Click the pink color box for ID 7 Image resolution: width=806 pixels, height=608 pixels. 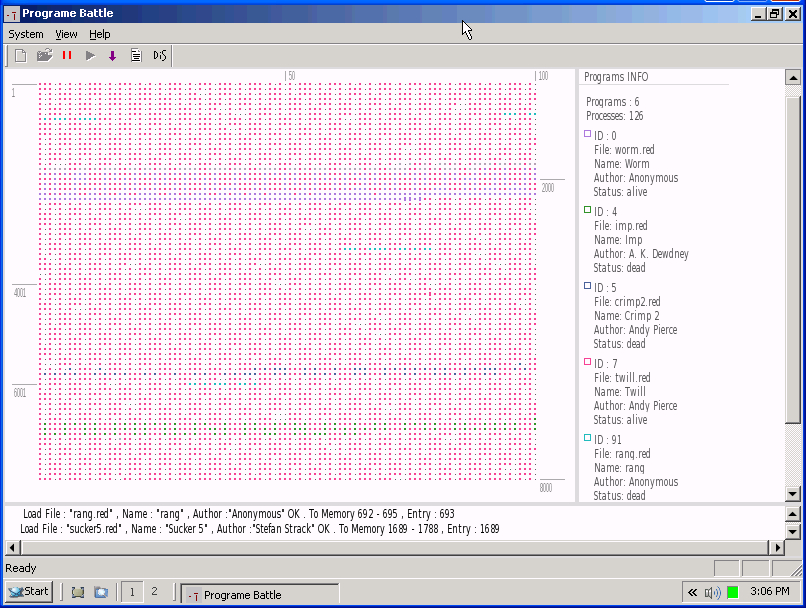pos(588,362)
